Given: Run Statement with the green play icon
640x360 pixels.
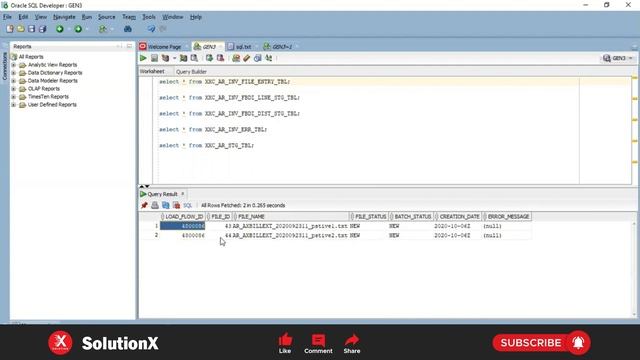Looking at the screenshot, I should coord(143,58).
